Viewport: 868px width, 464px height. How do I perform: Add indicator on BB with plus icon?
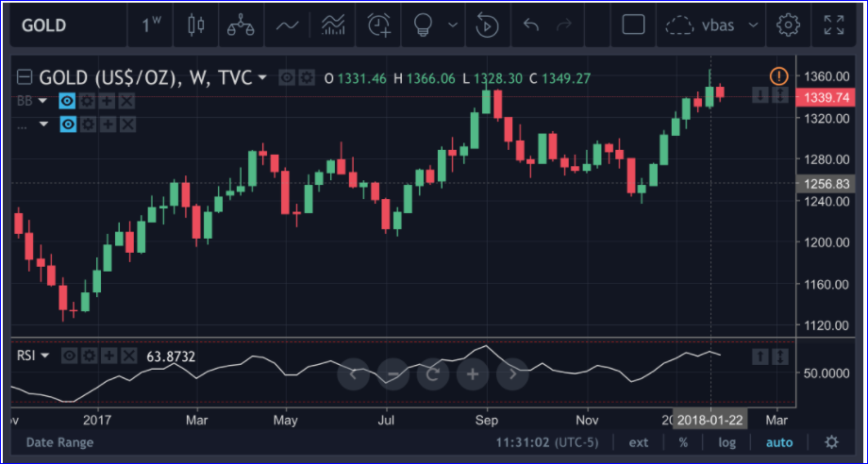point(107,101)
